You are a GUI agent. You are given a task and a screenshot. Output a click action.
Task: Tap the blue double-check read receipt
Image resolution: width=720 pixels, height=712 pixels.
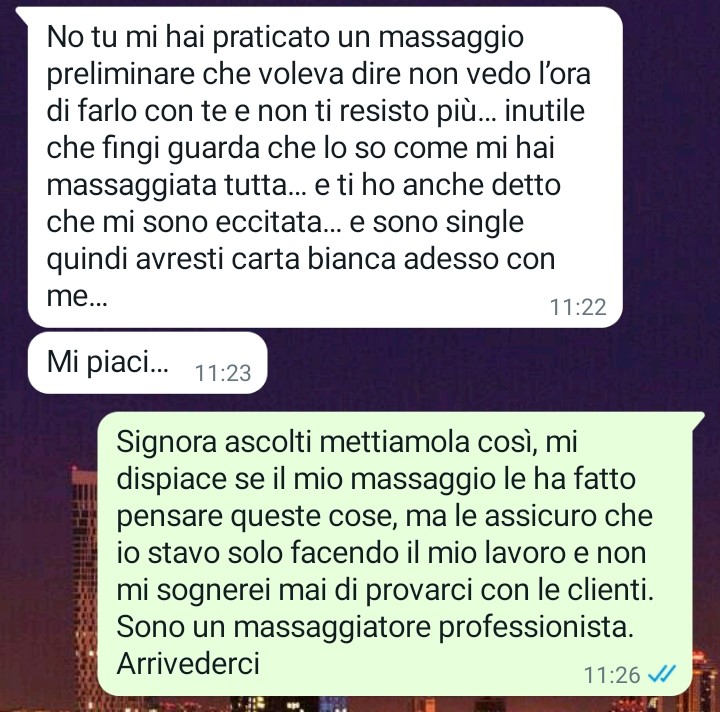pos(662,674)
